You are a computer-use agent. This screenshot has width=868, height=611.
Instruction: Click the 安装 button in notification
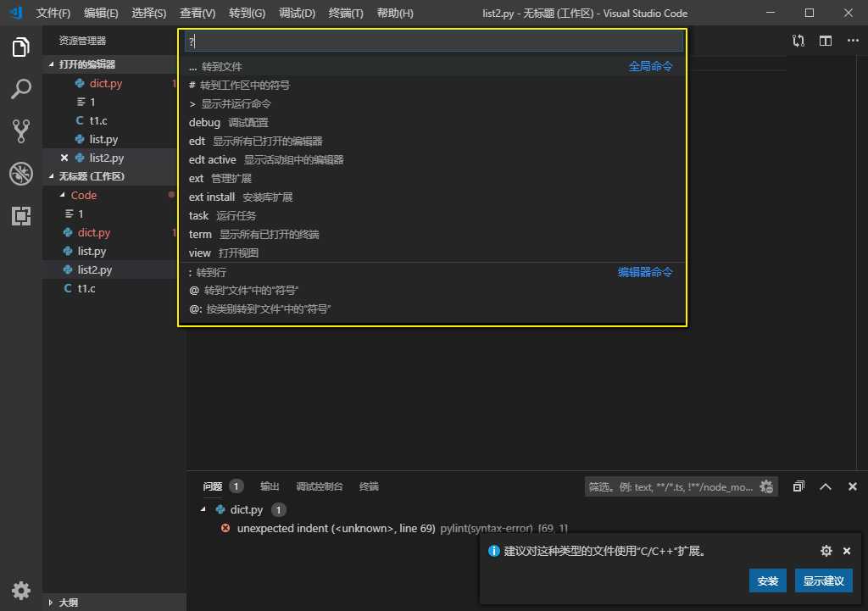pyautogui.click(x=767, y=580)
